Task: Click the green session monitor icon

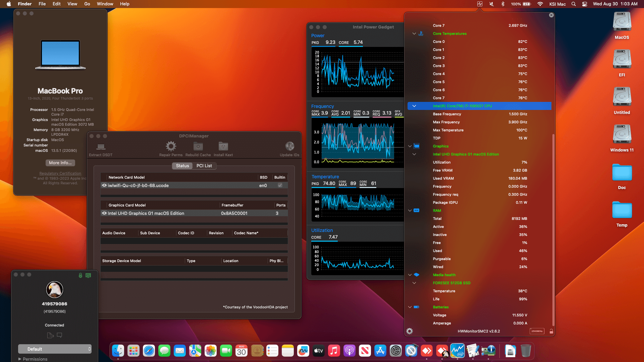Action: pos(88,275)
